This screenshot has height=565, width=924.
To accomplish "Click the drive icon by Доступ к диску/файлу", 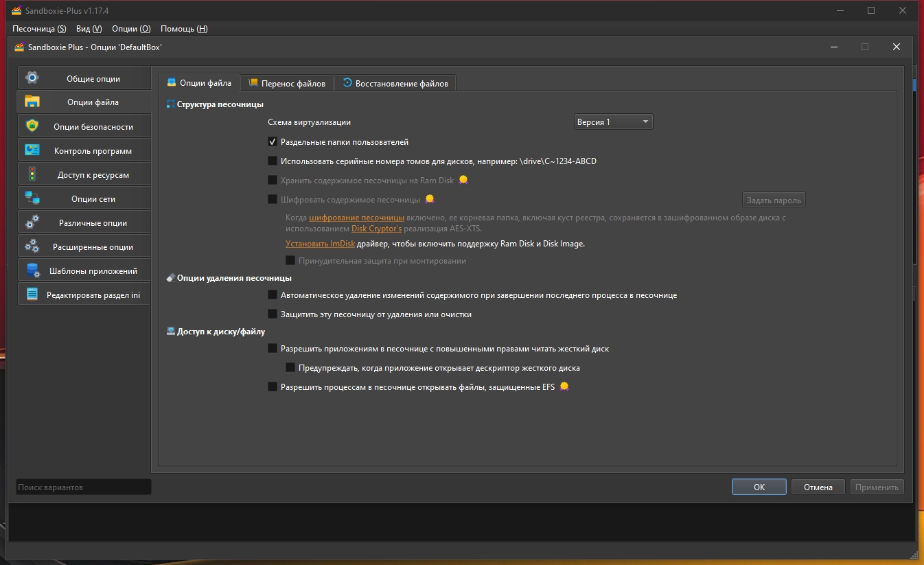I will [x=171, y=332].
